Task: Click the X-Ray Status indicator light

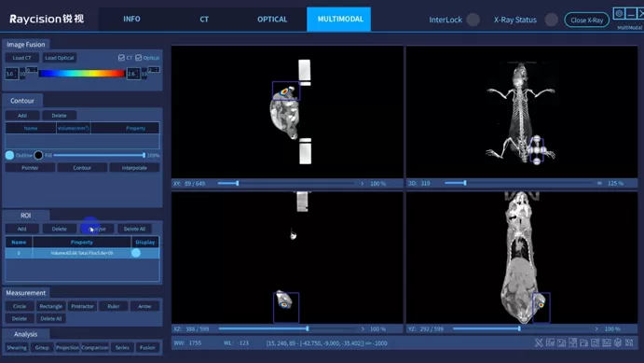Action: pyautogui.click(x=551, y=20)
